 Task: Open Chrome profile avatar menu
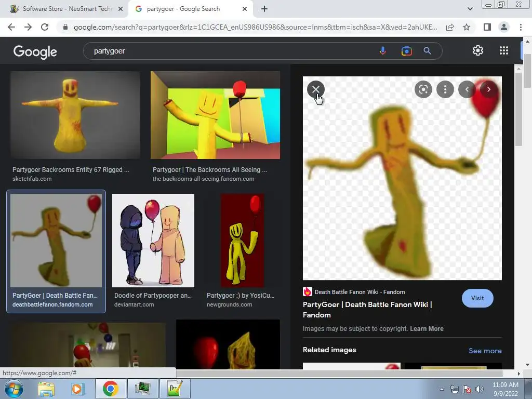tap(504, 27)
